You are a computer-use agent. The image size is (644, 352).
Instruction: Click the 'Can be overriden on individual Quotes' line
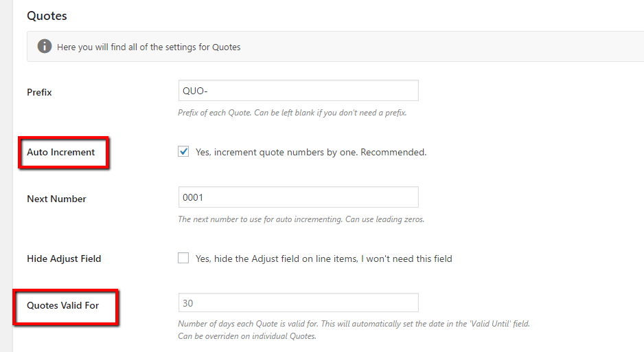tap(247, 336)
